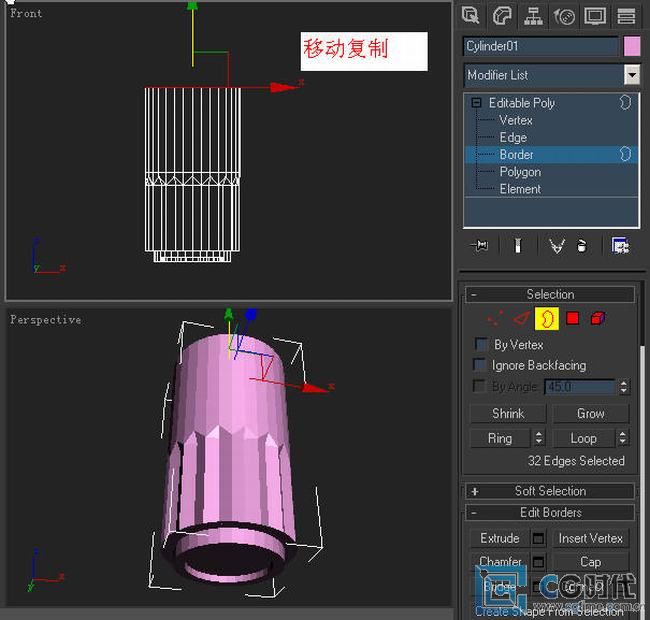Open Configure Modifier Sets icon

pyautogui.click(x=620, y=246)
